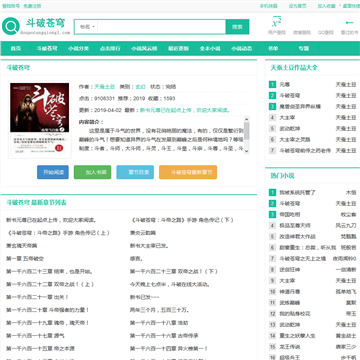Click the left-arrow recent books icon
Viewport: 360px width, 360px height.
click(x=349, y=22)
